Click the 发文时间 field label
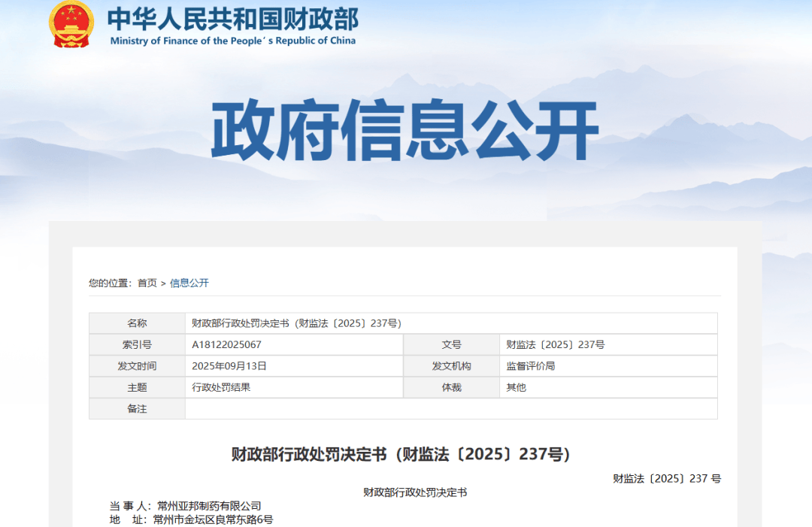The width and height of the screenshot is (812, 527). point(137,365)
